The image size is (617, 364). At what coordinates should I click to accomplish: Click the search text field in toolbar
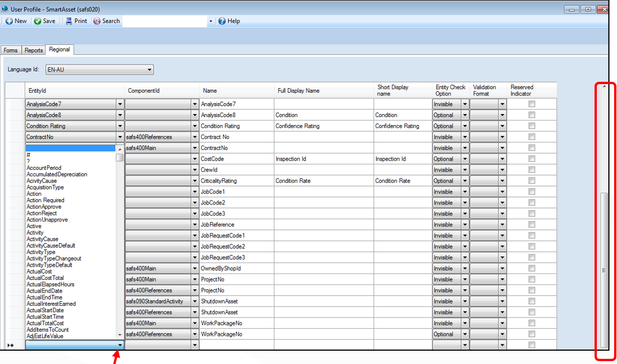pyautogui.click(x=165, y=21)
